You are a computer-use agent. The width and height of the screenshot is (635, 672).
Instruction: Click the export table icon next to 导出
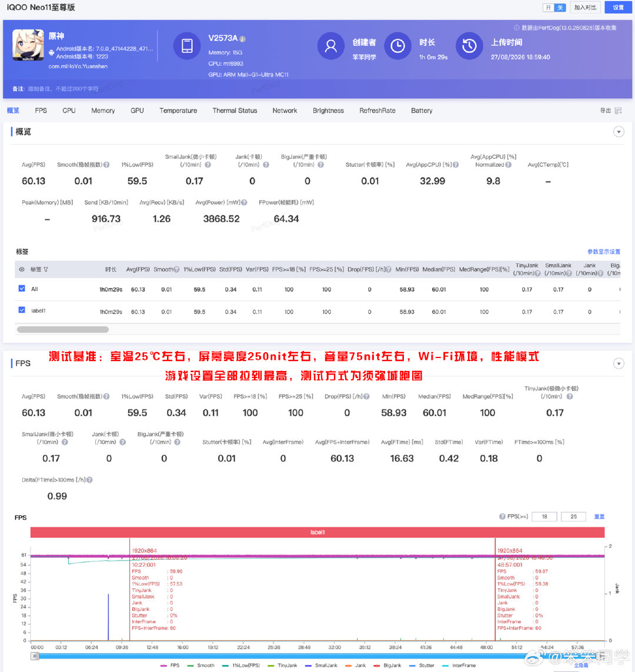coord(618,111)
